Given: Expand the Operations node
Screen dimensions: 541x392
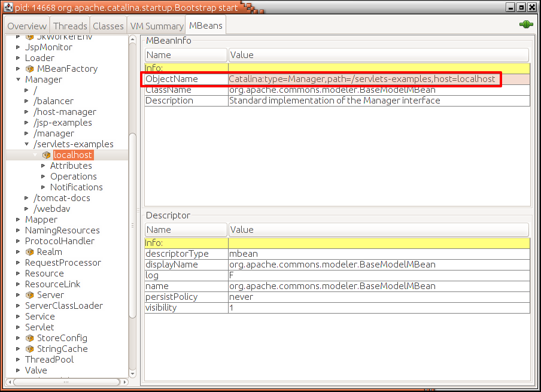Looking at the screenshot, I should (43, 177).
